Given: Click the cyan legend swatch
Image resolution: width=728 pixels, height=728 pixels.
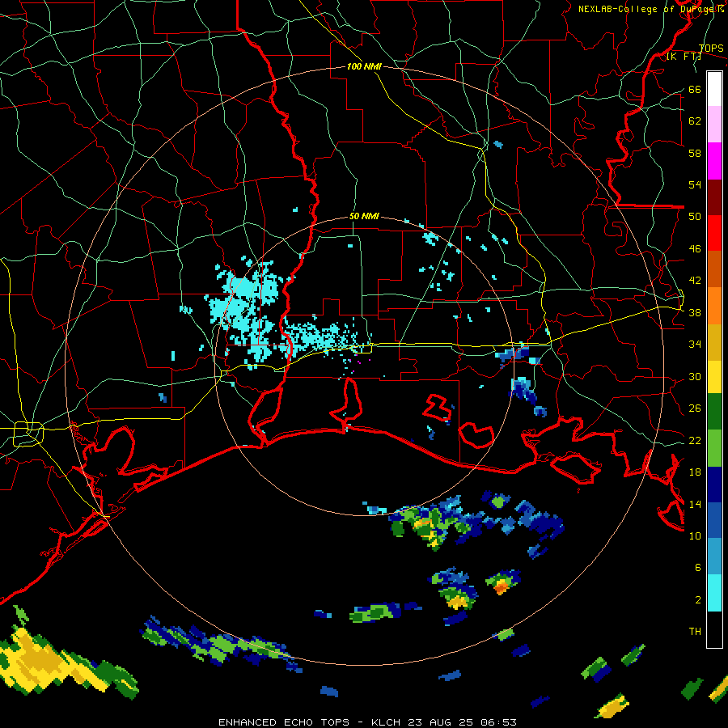Looking at the screenshot, I should click(714, 593).
